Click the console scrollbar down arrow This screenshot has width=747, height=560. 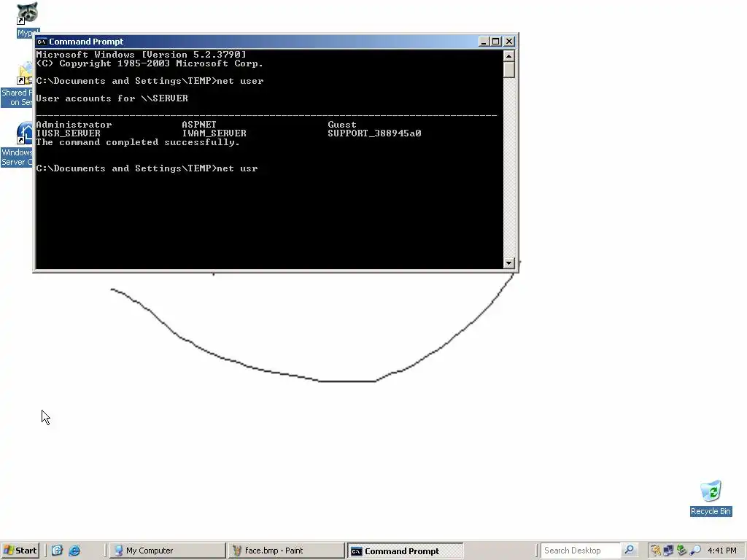tap(508, 262)
